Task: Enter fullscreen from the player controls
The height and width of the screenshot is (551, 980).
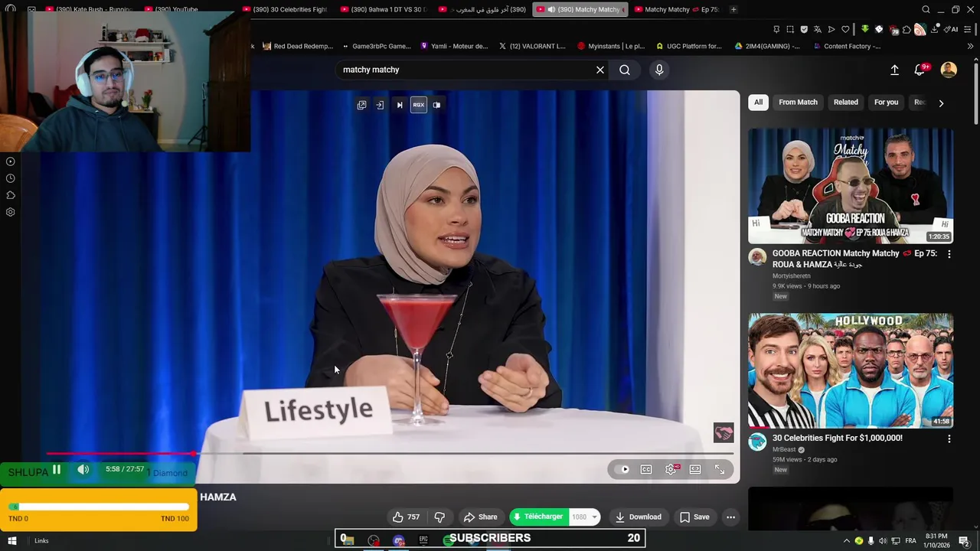Action: coord(720,469)
